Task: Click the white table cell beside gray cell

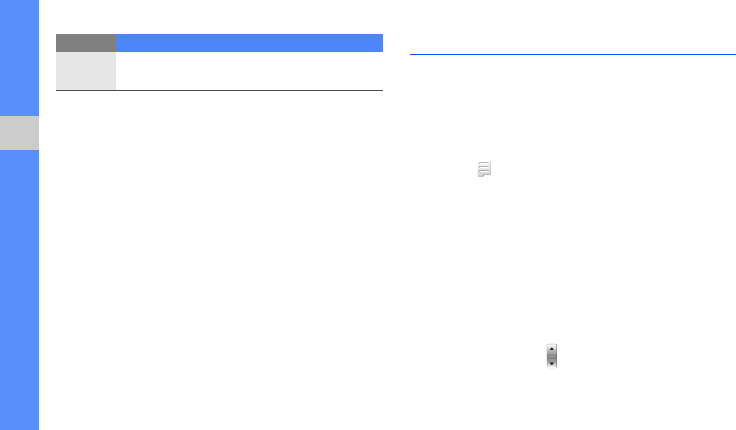Action: (249, 71)
